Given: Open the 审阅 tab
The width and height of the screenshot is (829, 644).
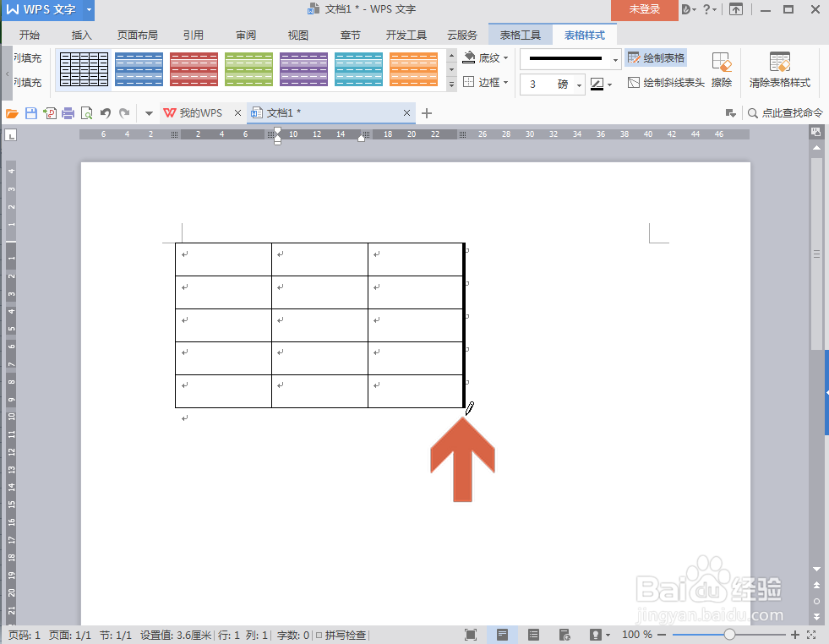Looking at the screenshot, I should [x=246, y=35].
